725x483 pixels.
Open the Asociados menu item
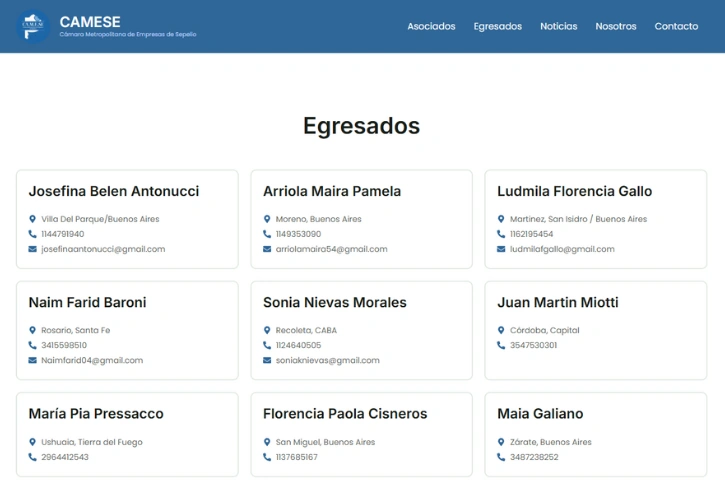coord(431,26)
